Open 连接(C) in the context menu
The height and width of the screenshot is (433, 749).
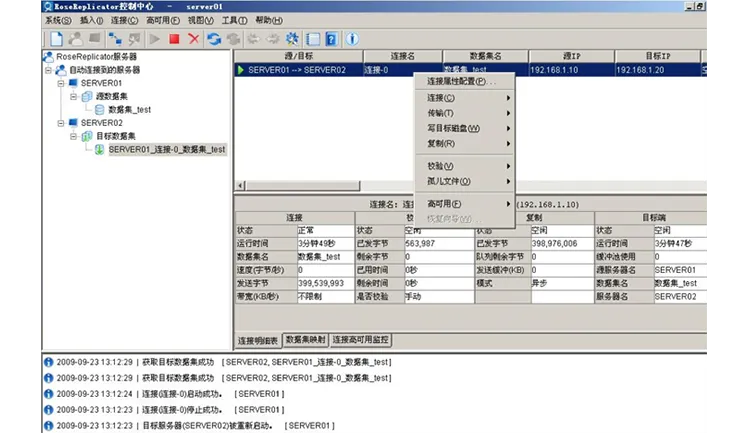pos(464,98)
